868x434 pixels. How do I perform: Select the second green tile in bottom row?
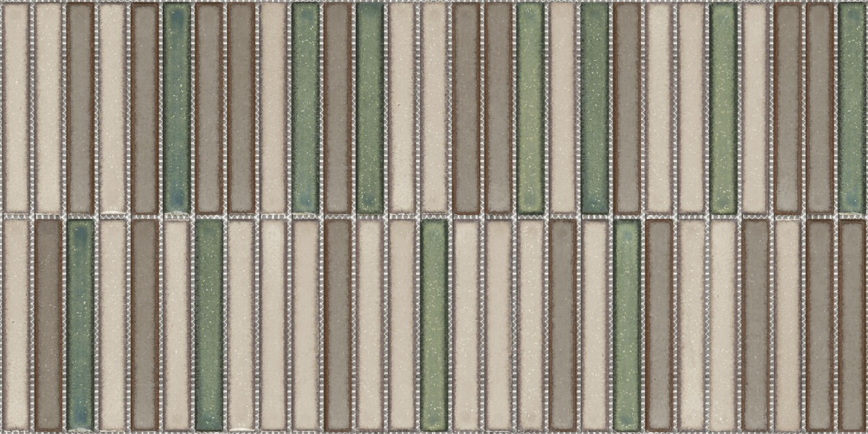coord(208,325)
